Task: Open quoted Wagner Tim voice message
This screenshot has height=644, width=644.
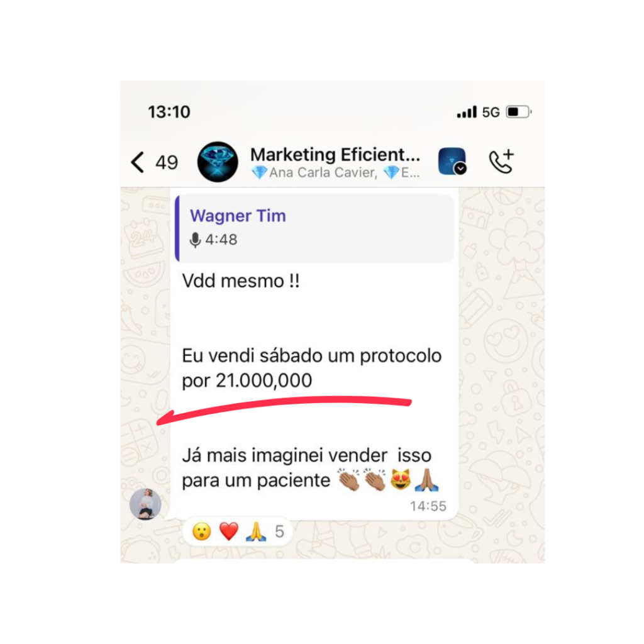Action: pos(314,228)
